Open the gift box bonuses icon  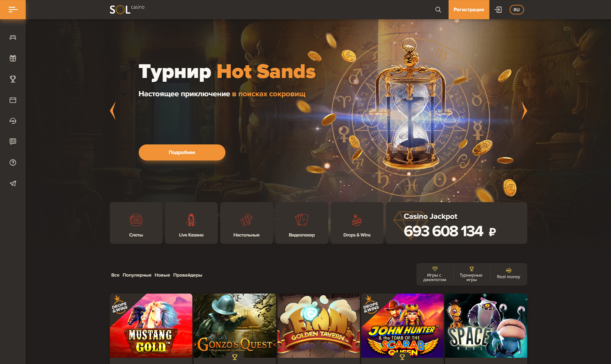13,58
